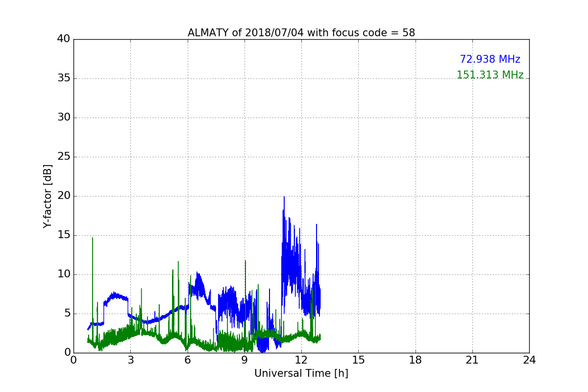Click the x-axis tick label 3
Screen dimensions: 588x392
pyautogui.click(x=130, y=360)
